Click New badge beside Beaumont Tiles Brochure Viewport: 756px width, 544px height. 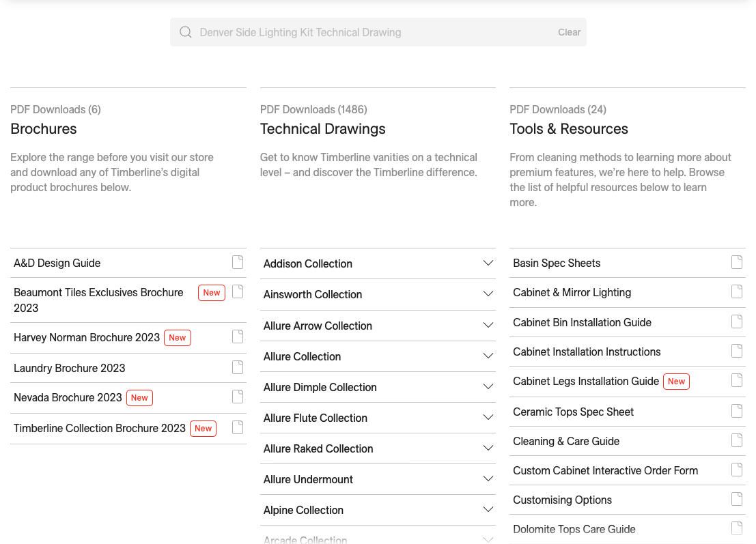[211, 293]
